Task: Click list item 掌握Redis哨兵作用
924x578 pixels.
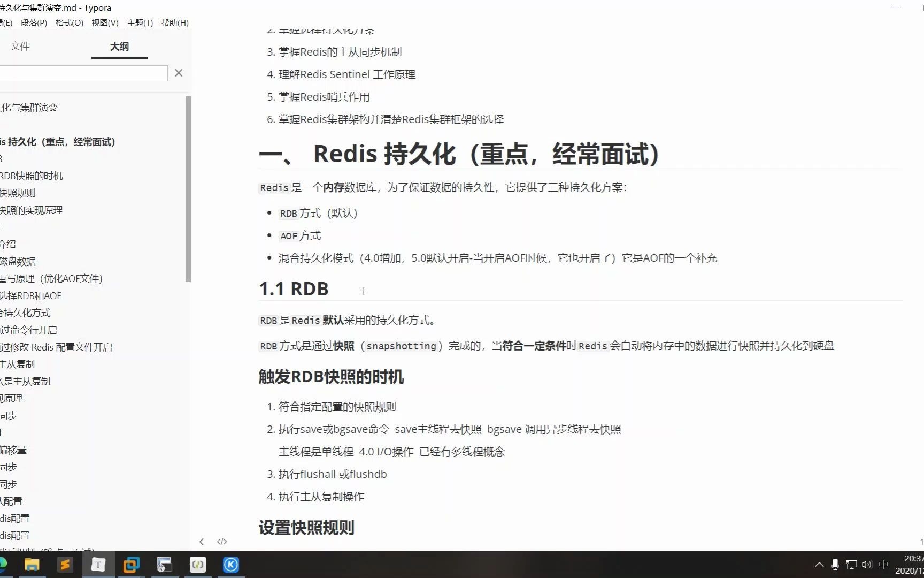Action: tap(324, 97)
